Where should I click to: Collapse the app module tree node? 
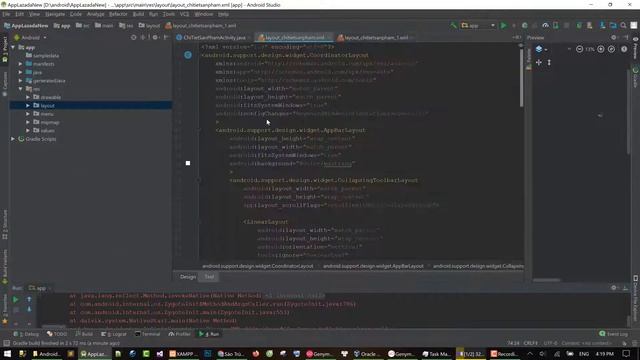(13, 47)
